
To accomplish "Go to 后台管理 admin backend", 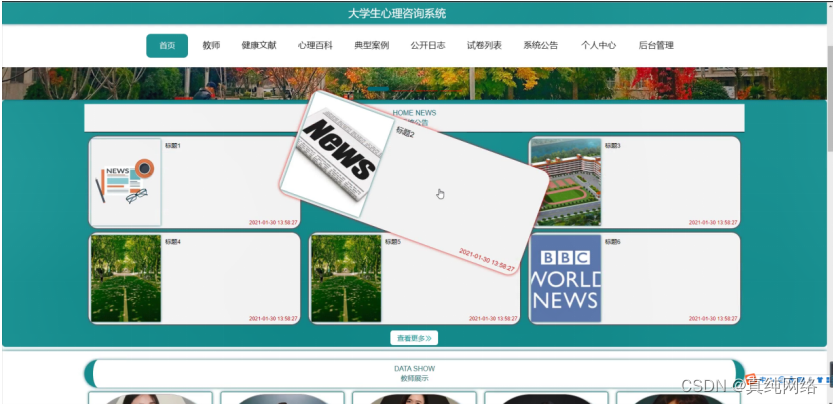I will coord(656,46).
